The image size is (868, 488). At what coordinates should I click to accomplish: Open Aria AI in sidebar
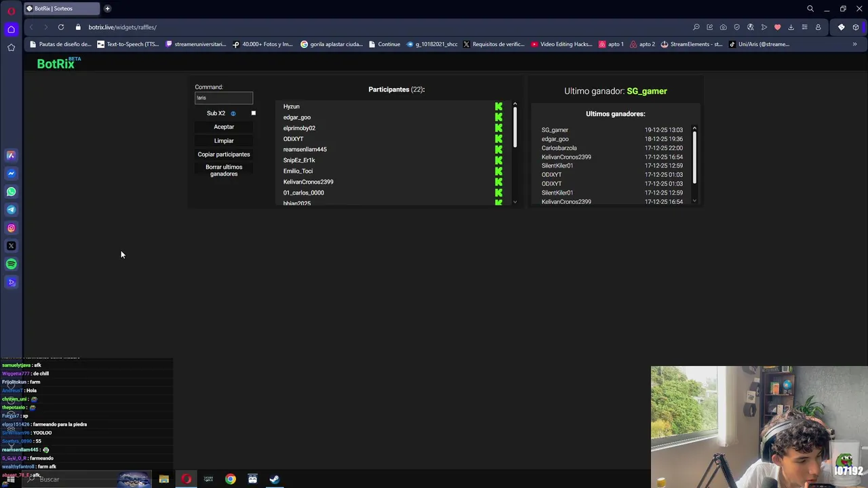(11, 155)
